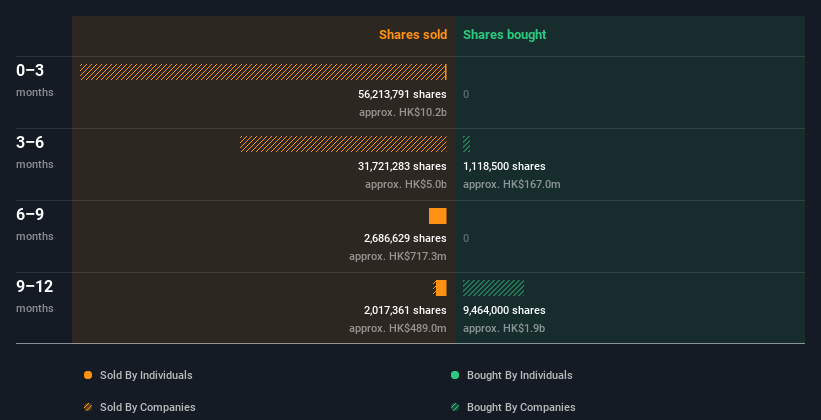
Task: Click the small green 3–6 months bought bar
Action: pos(466,144)
